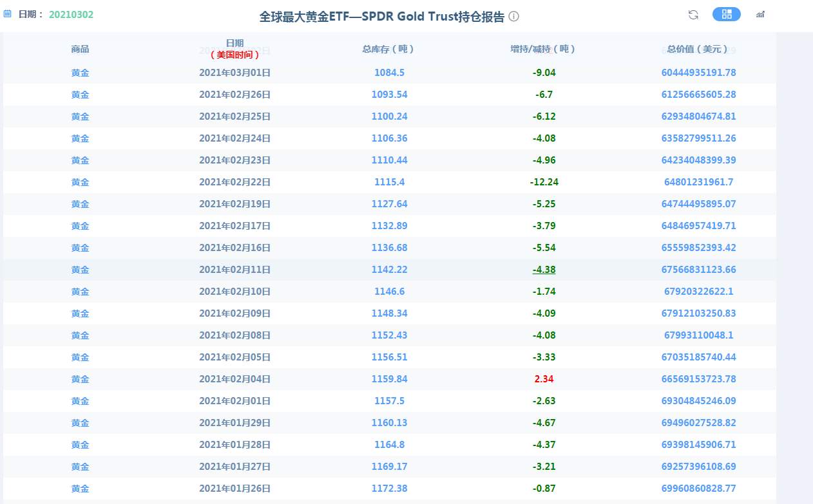Select the date cell 2021年02月19日

click(x=235, y=204)
